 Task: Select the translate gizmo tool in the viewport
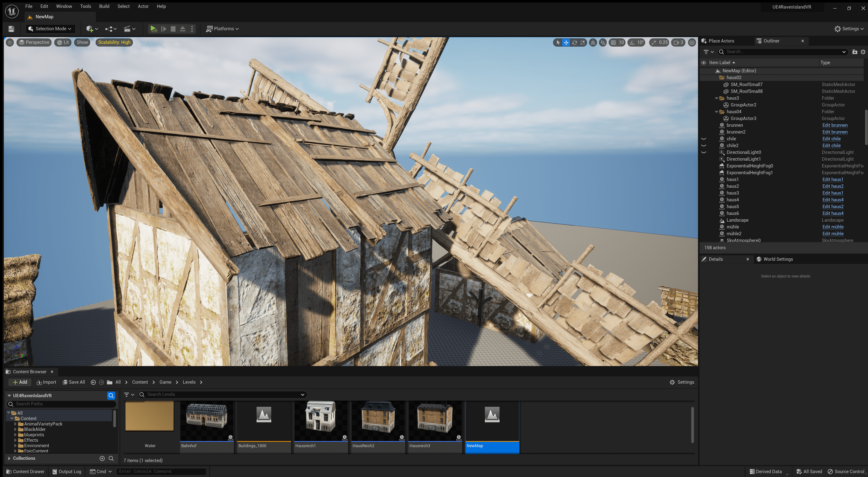point(566,42)
